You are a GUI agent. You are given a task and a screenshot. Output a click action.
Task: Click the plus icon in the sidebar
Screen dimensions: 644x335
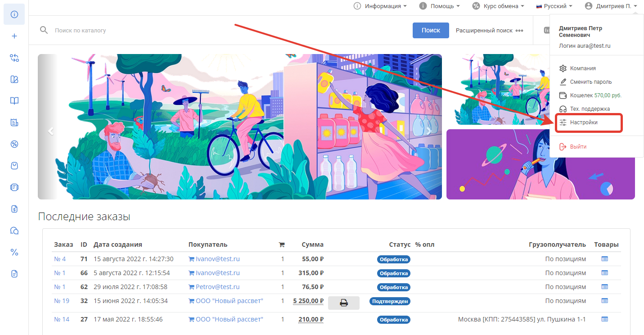(x=14, y=36)
